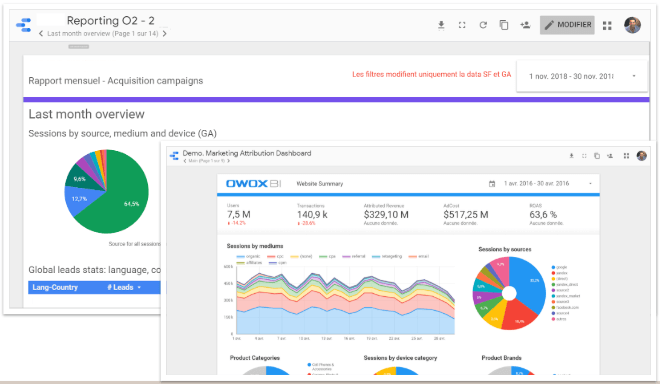Click ROAS 63,6 % scorecard
Viewport: 660px width, 384px height.
(x=546, y=214)
